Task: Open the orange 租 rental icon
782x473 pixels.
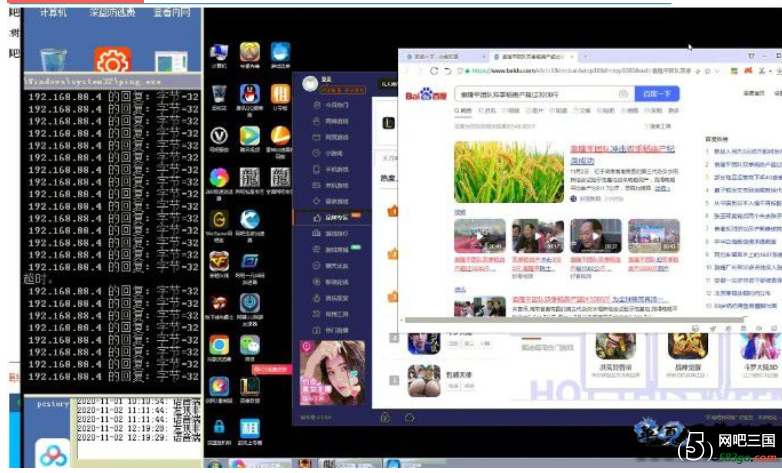Action: tap(280, 94)
